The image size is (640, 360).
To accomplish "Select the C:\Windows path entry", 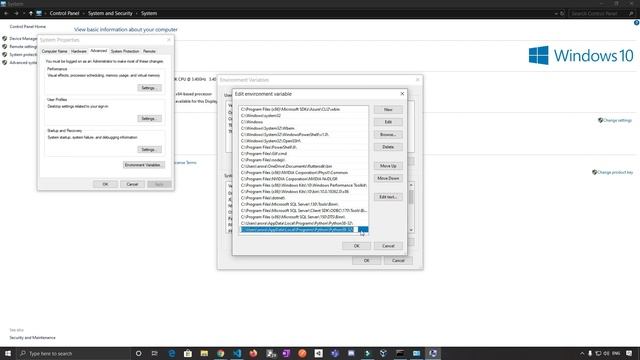I will click(x=304, y=122).
